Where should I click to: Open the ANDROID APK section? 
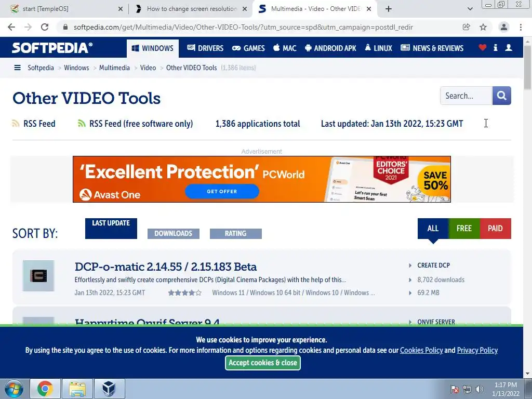[330, 48]
